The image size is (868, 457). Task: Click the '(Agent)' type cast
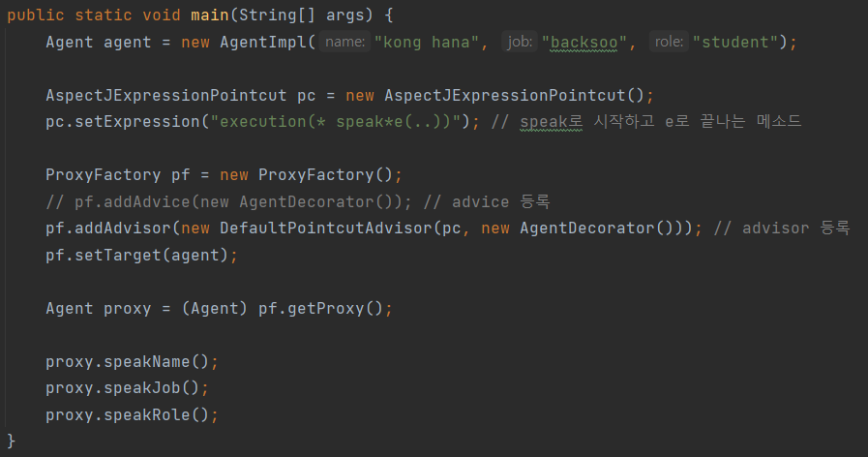214,309
